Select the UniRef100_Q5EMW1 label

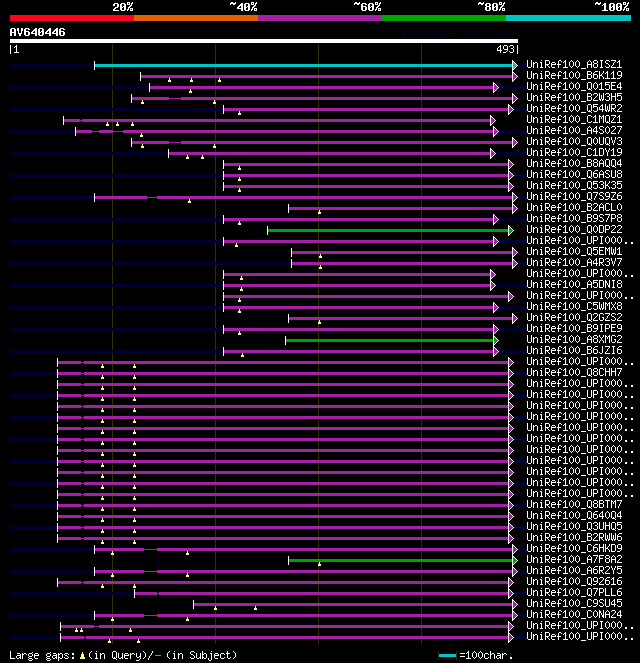coord(574,251)
